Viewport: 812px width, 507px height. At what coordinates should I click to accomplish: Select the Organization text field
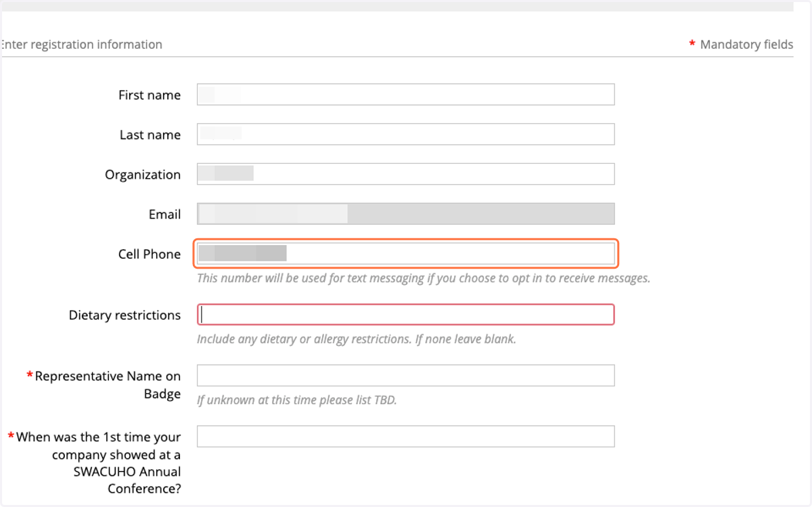tap(405, 174)
